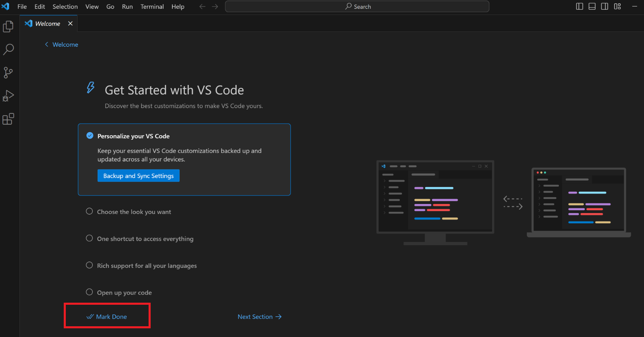Click the Personalize your VS Code title text
This screenshot has width=644, height=337.
134,136
